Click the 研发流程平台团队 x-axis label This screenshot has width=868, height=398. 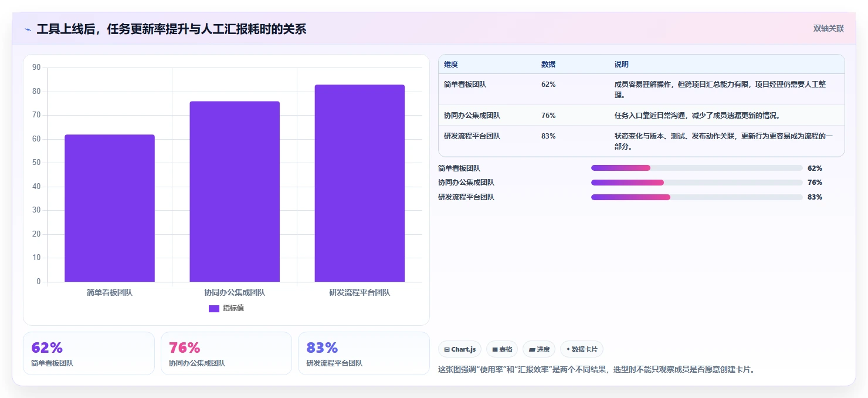(x=360, y=292)
